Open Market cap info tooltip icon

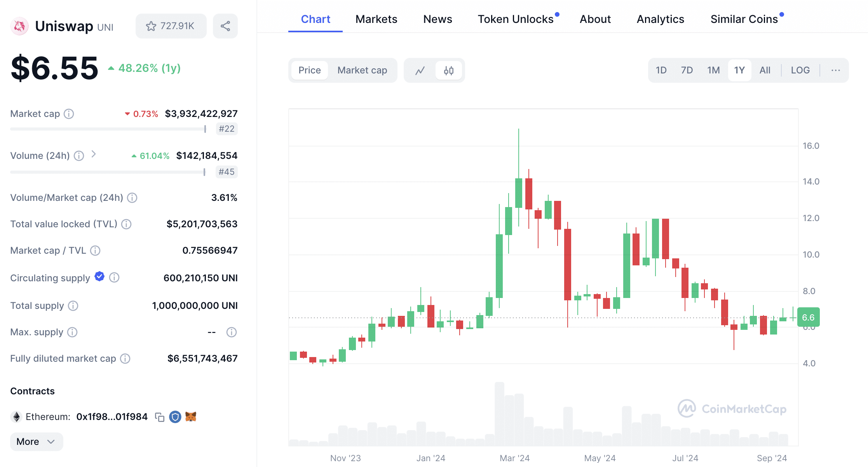point(69,114)
